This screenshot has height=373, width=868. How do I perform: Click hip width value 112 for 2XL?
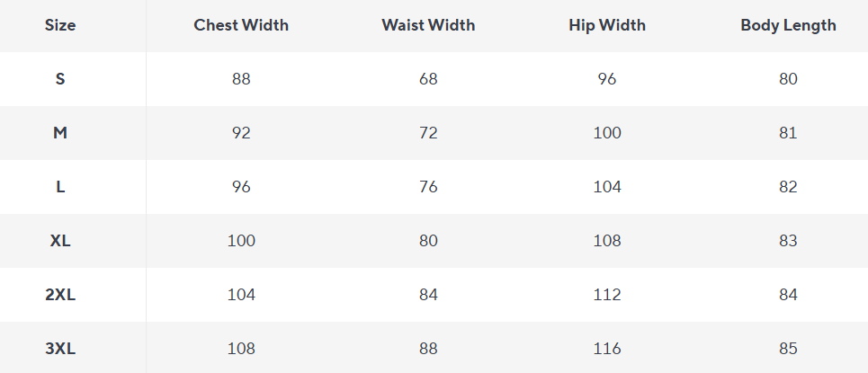(607, 295)
